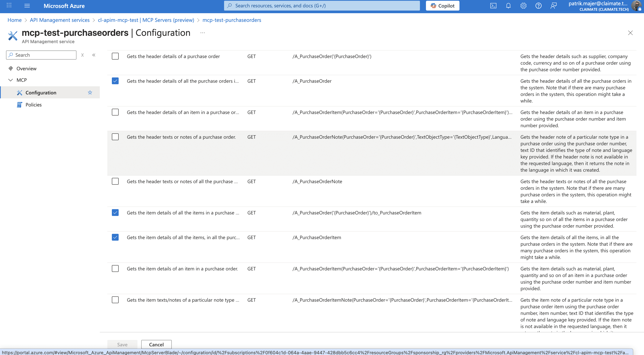Click the Copilot button

pyautogui.click(x=442, y=6)
